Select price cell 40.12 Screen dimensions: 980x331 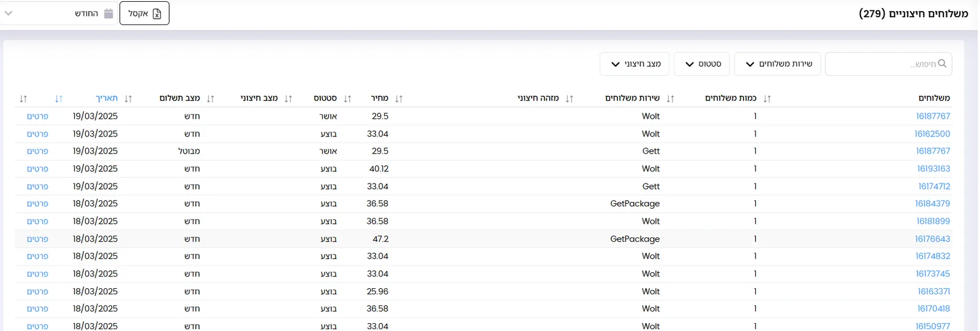click(x=379, y=169)
